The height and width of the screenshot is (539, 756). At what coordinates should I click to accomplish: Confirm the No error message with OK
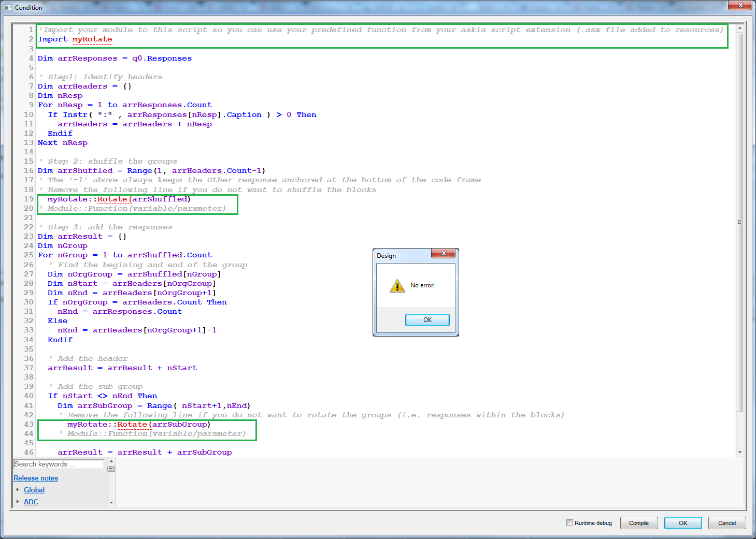click(x=427, y=320)
